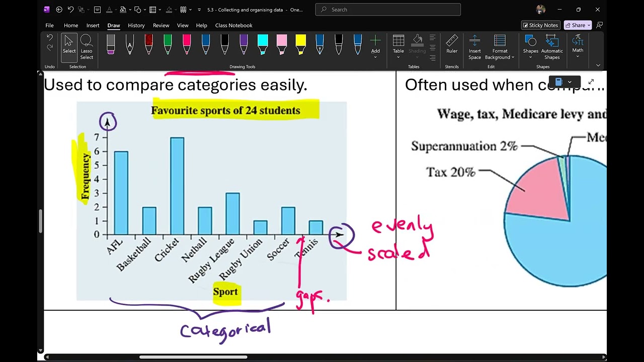Toggle Automatic Shapes
The height and width of the screenshot is (362, 644).
tap(552, 47)
